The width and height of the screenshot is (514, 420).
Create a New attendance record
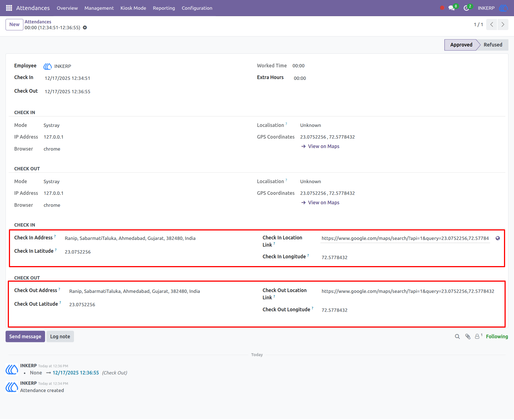[x=14, y=24]
